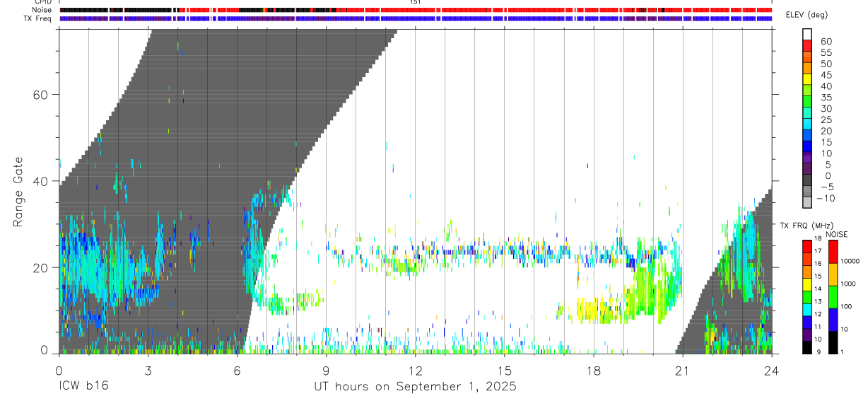Click the 45 label in ELEV legend
Screen dimensions: 868x401
(826, 75)
